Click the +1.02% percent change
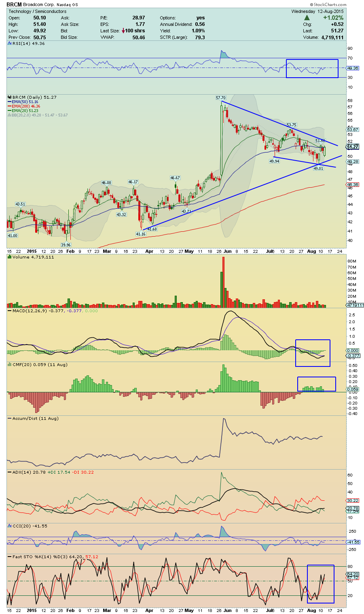The image size is (364, 614). point(333,18)
